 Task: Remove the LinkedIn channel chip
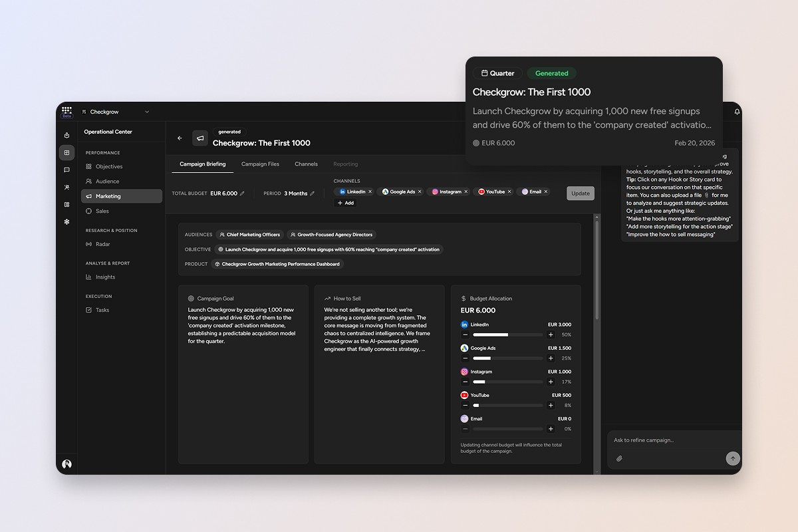(370, 192)
